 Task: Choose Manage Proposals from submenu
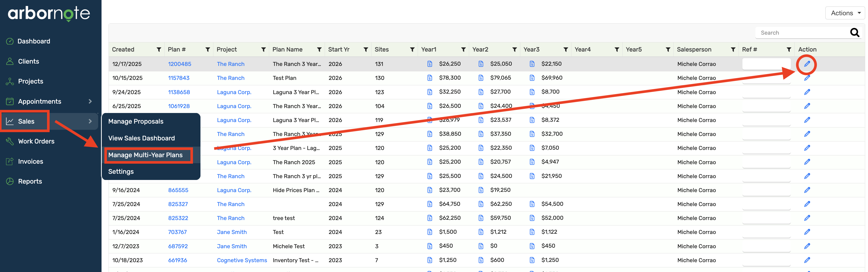(x=135, y=121)
